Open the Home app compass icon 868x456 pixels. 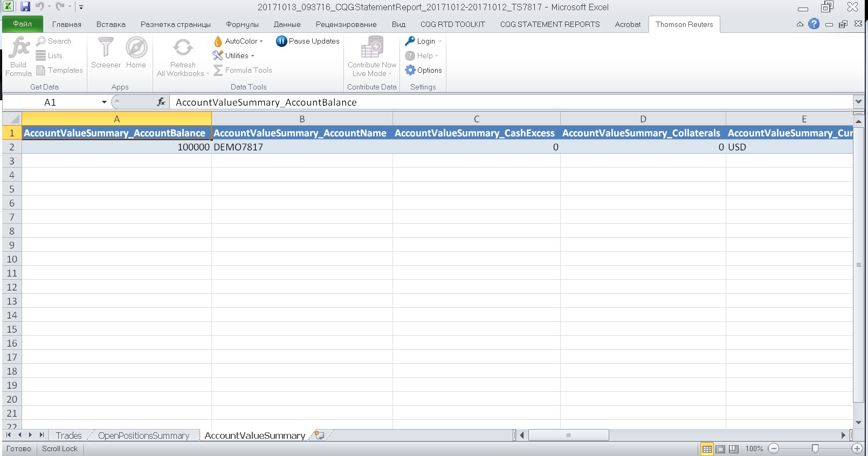click(136, 52)
